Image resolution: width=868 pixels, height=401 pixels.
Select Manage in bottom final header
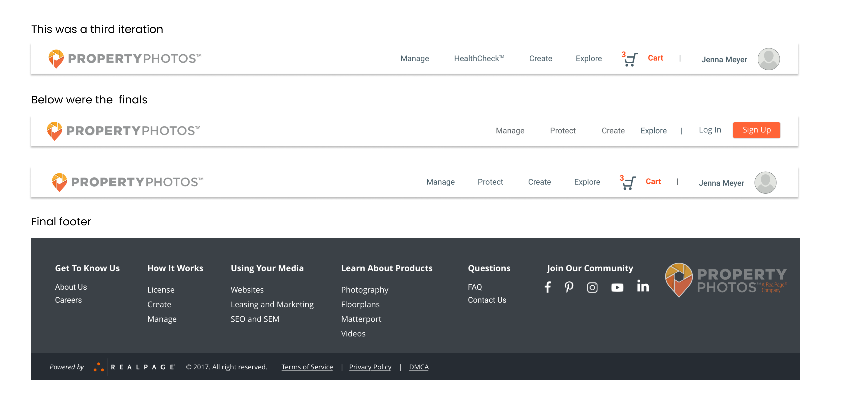[440, 182]
